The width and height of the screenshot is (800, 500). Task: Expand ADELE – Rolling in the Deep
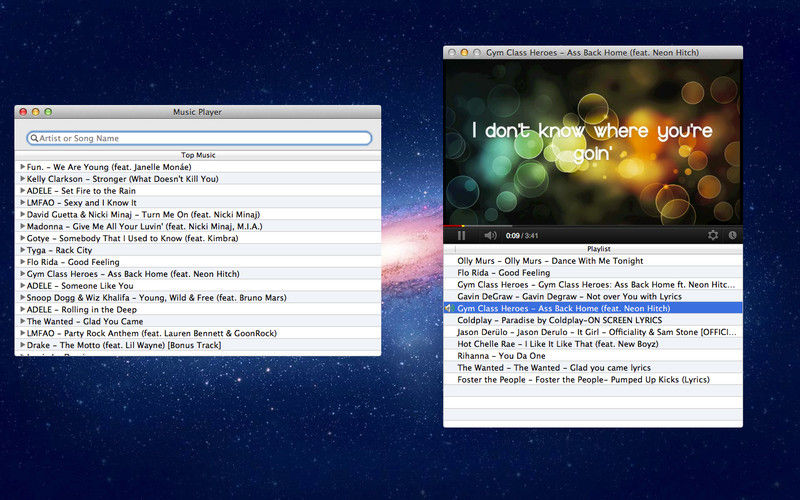click(x=22, y=309)
